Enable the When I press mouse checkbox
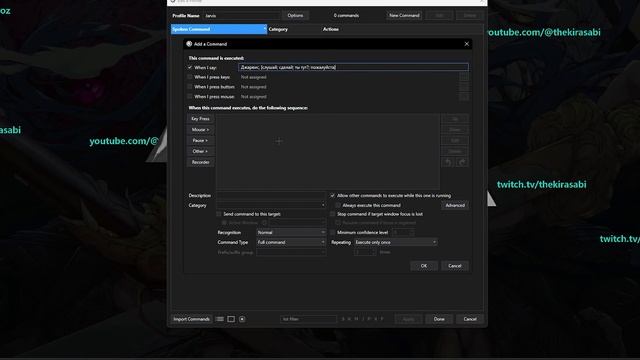The height and width of the screenshot is (360, 640). coord(190,97)
